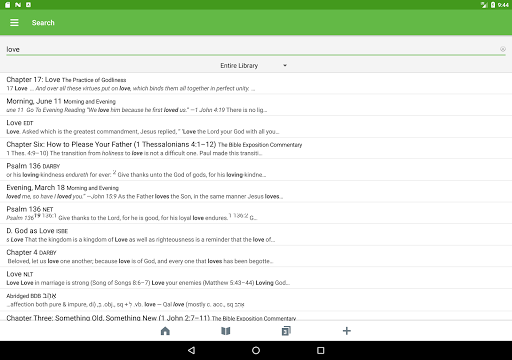The image size is (512, 360).
Task: Open the library book icon
Action: pos(226,331)
